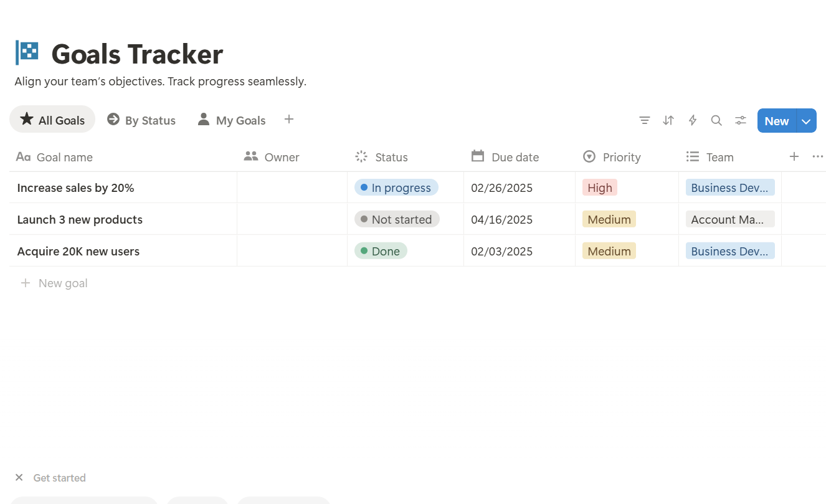Viewport: 826px width, 504px height.
Task: Switch to the By Status view
Action: [141, 120]
